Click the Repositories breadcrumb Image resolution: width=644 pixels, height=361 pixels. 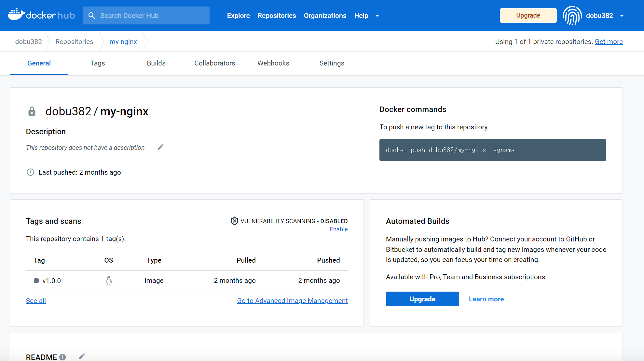74,42
